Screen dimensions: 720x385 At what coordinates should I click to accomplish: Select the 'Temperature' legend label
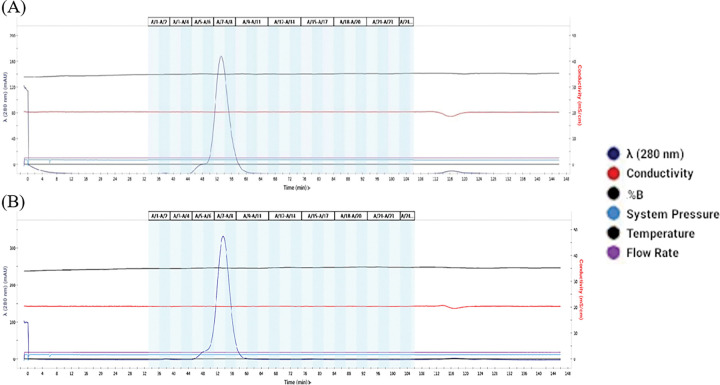coord(660,234)
